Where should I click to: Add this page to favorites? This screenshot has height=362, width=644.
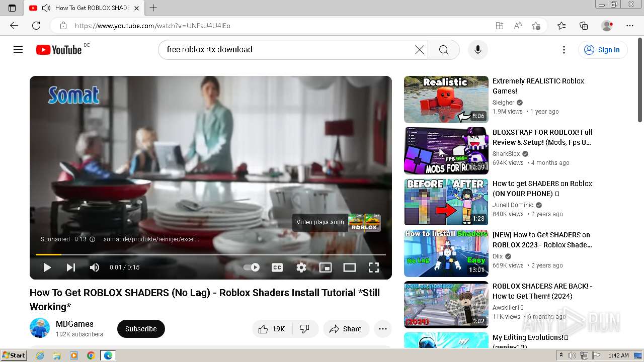[x=536, y=26]
